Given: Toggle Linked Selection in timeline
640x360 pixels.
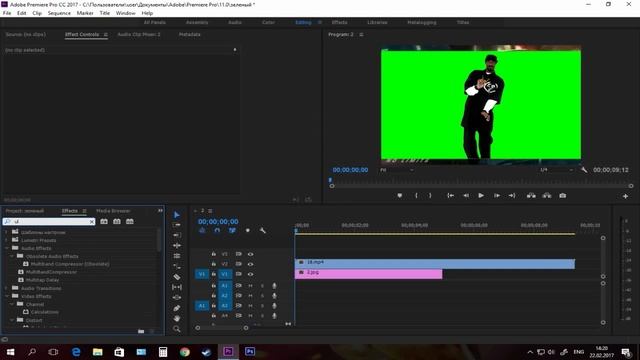Looking at the screenshot, I should [x=232, y=231].
